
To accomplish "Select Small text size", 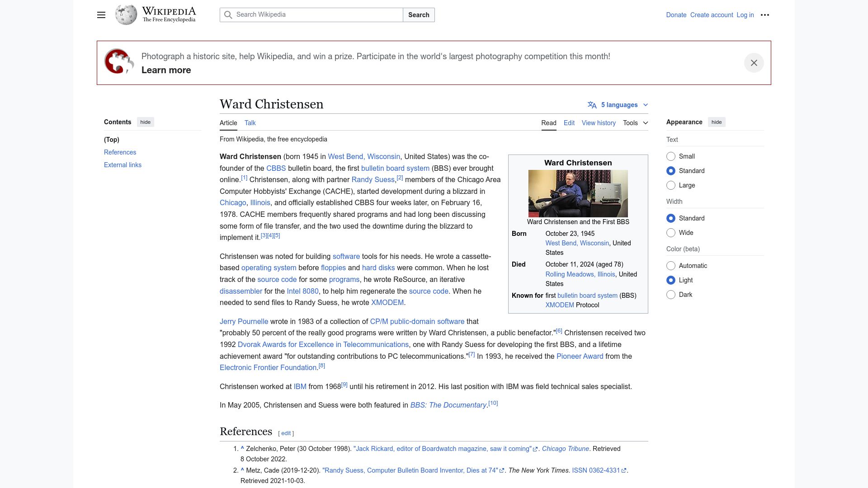I will [x=671, y=156].
